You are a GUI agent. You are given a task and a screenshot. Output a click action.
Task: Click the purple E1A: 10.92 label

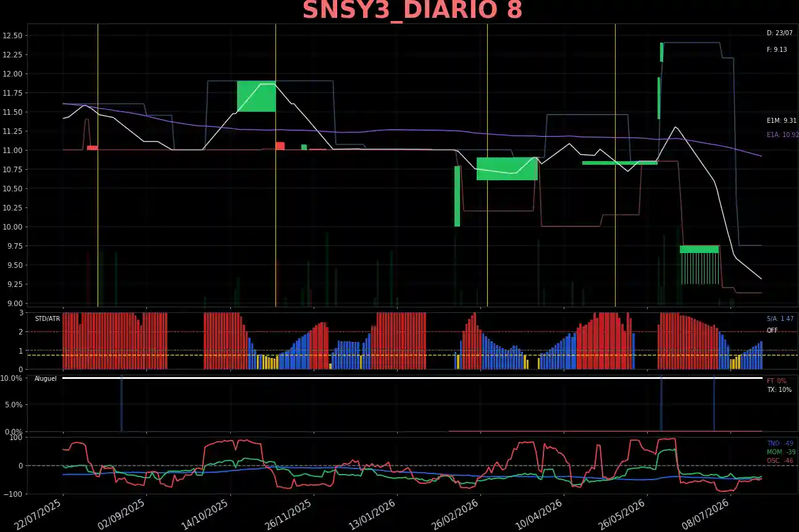click(x=782, y=135)
